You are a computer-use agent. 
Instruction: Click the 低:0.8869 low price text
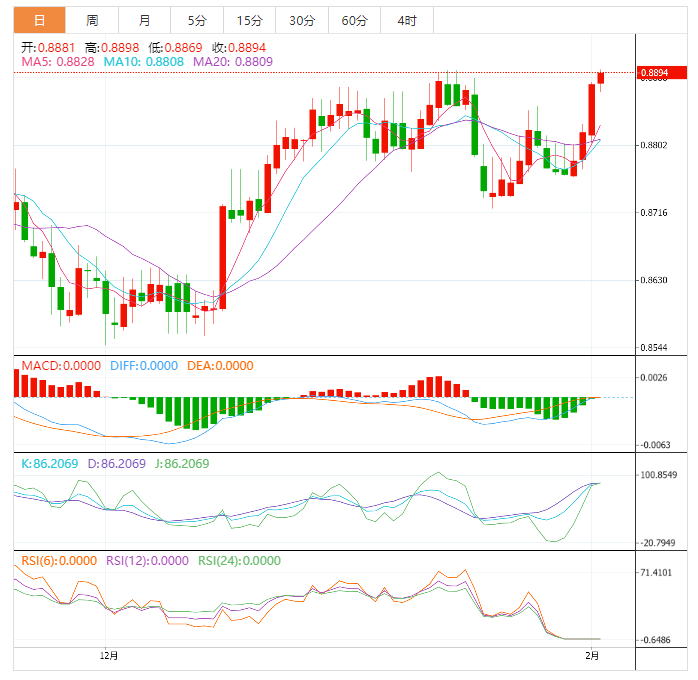click(175, 48)
